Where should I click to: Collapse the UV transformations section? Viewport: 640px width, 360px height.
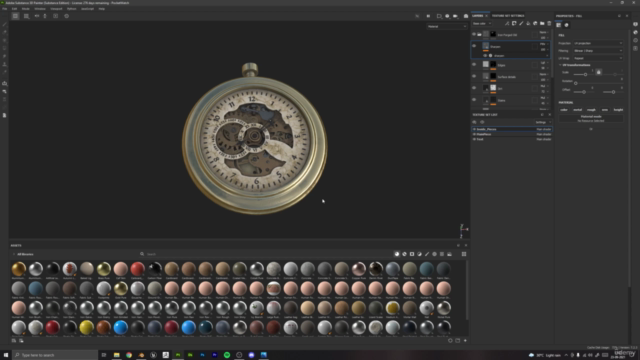tap(560, 65)
